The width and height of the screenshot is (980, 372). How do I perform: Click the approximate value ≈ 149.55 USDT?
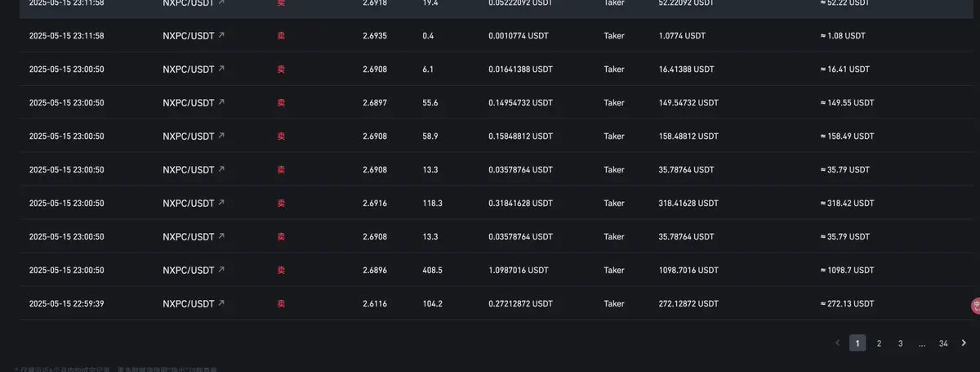click(847, 103)
